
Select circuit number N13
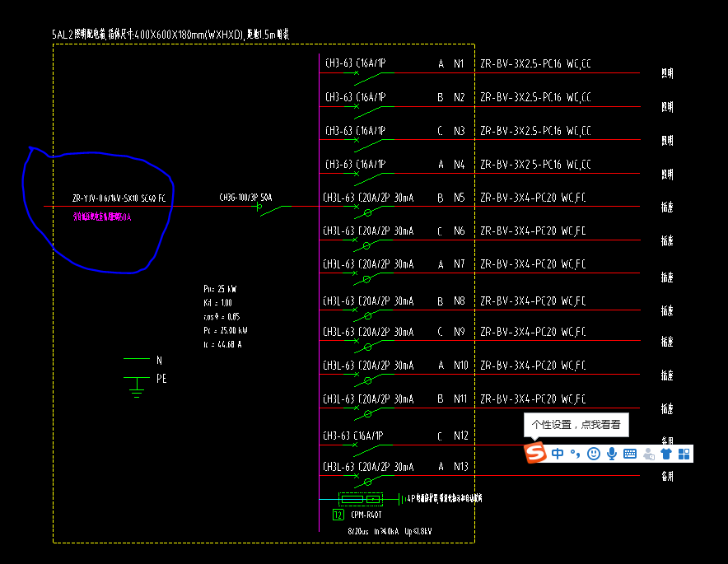pyautogui.click(x=460, y=467)
